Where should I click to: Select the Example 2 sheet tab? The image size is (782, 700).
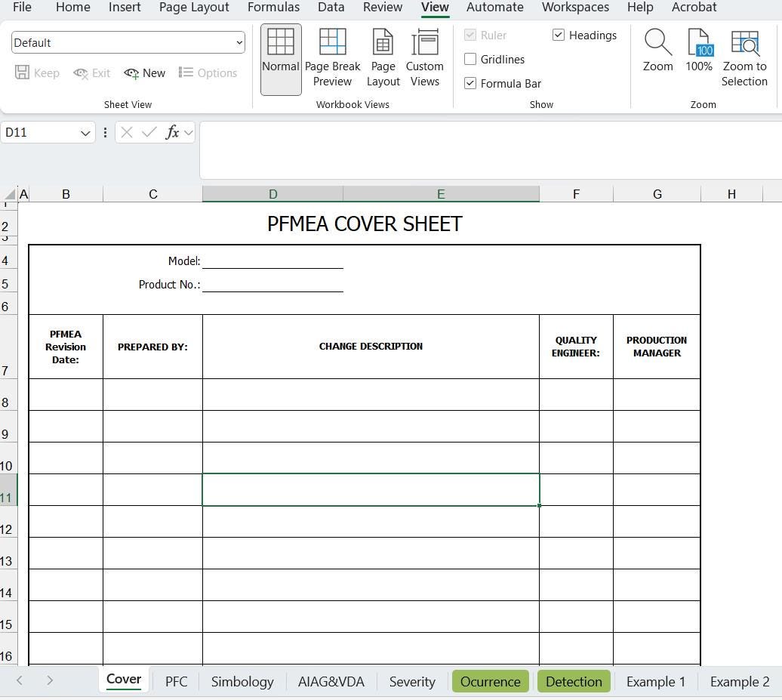[x=740, y=682]
